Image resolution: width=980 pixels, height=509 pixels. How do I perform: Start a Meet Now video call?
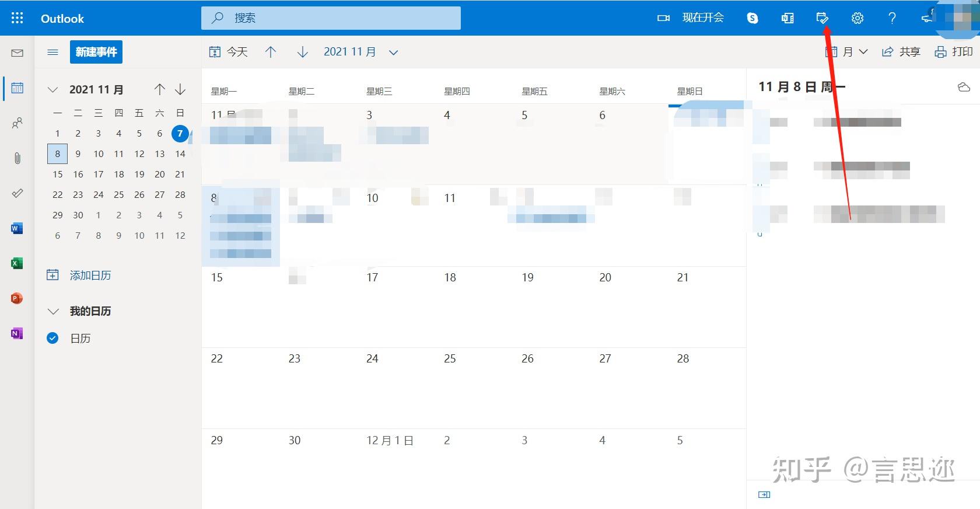691,18
